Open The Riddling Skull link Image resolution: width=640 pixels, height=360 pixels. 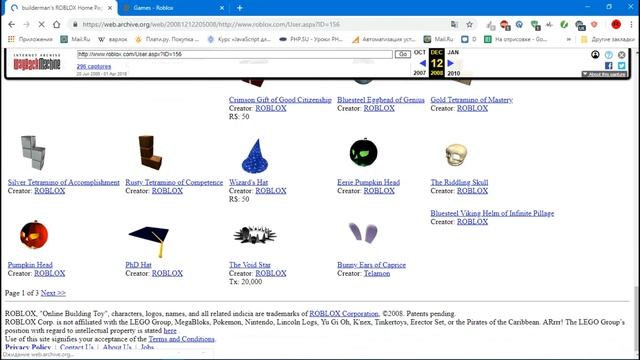459,182
